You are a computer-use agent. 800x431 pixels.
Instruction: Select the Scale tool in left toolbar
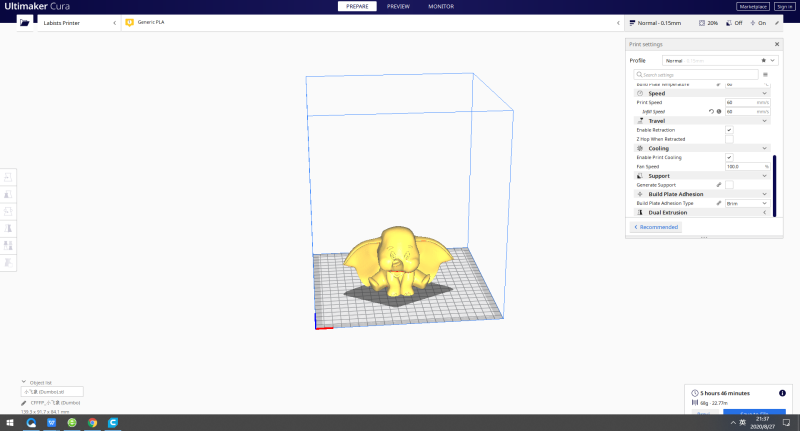8,194
